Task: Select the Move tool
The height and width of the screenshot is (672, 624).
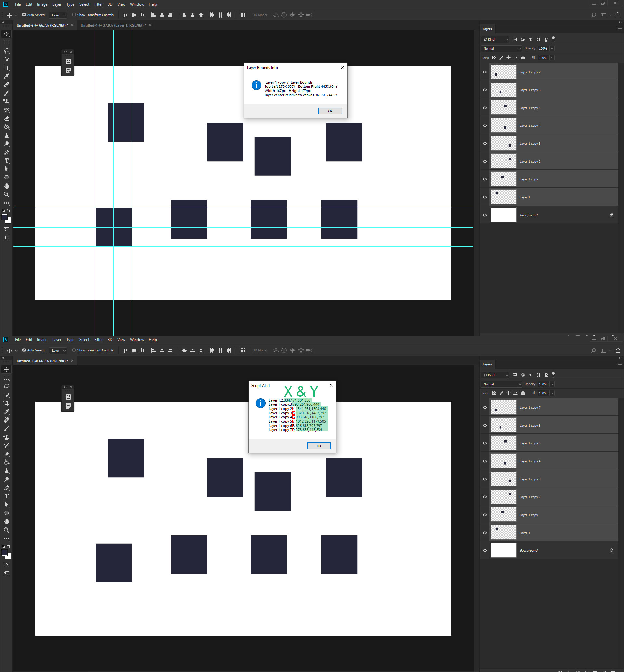Action: (6, 34)
